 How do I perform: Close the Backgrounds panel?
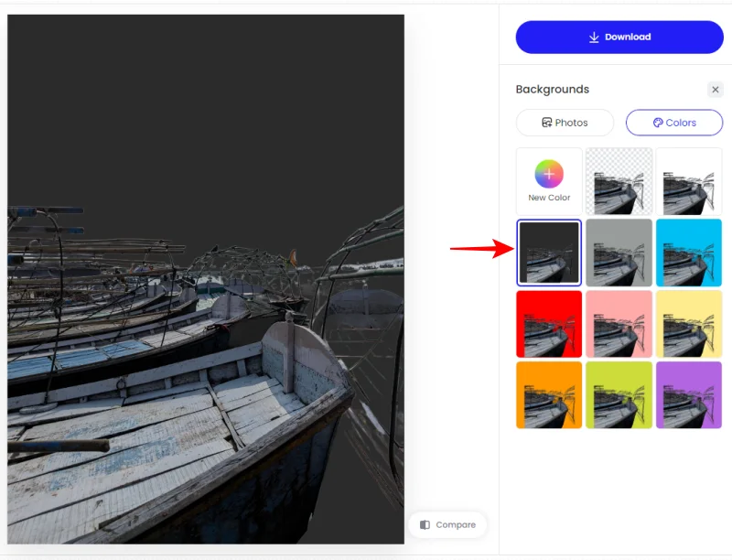tap(716, 90)
